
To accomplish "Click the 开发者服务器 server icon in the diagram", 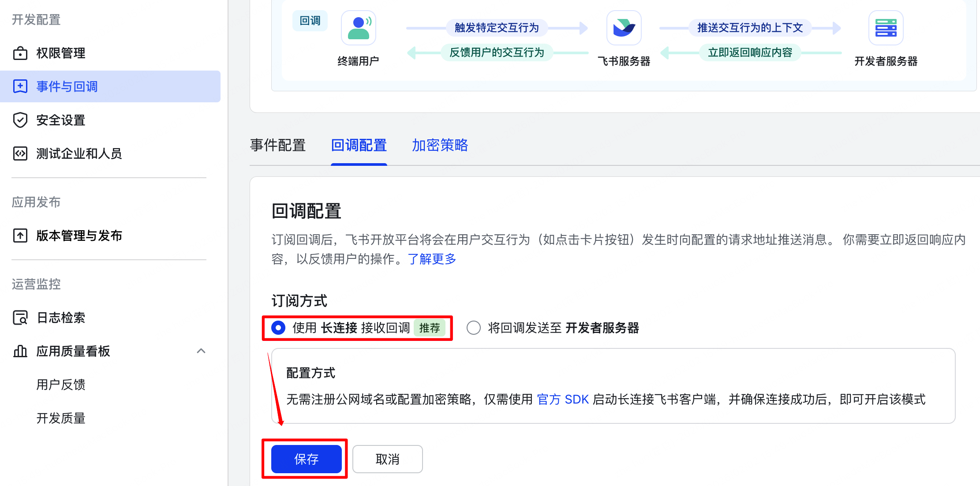I will coord(886,28).
